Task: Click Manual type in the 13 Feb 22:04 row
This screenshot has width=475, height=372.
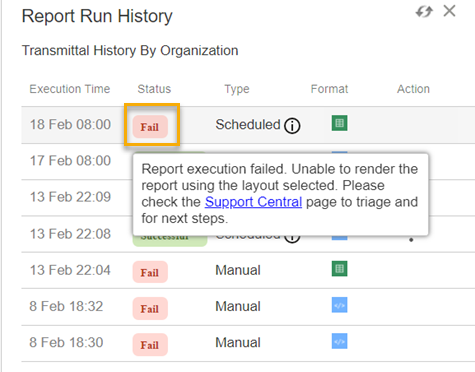Action: coord(238,270)
